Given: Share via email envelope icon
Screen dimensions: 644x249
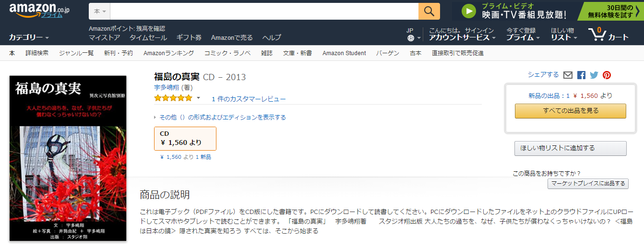Looking at the screenshot, I should 568,75.
